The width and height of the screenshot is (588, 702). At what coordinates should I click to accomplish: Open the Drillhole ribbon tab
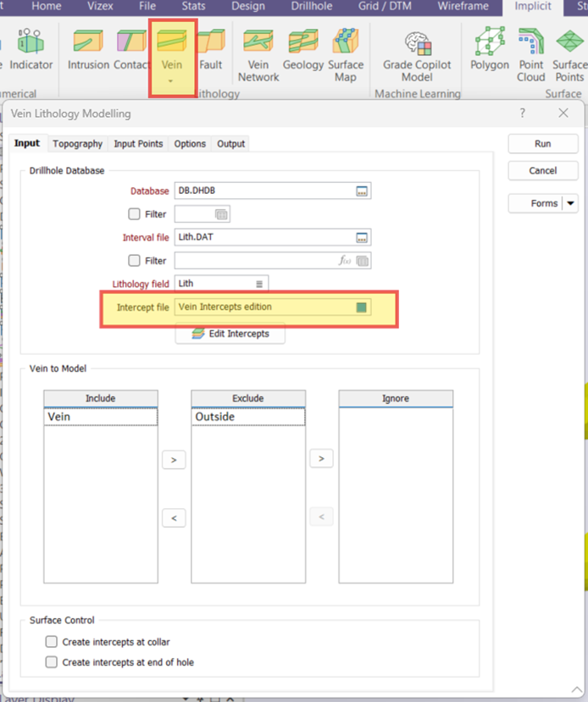click(310, 6)
